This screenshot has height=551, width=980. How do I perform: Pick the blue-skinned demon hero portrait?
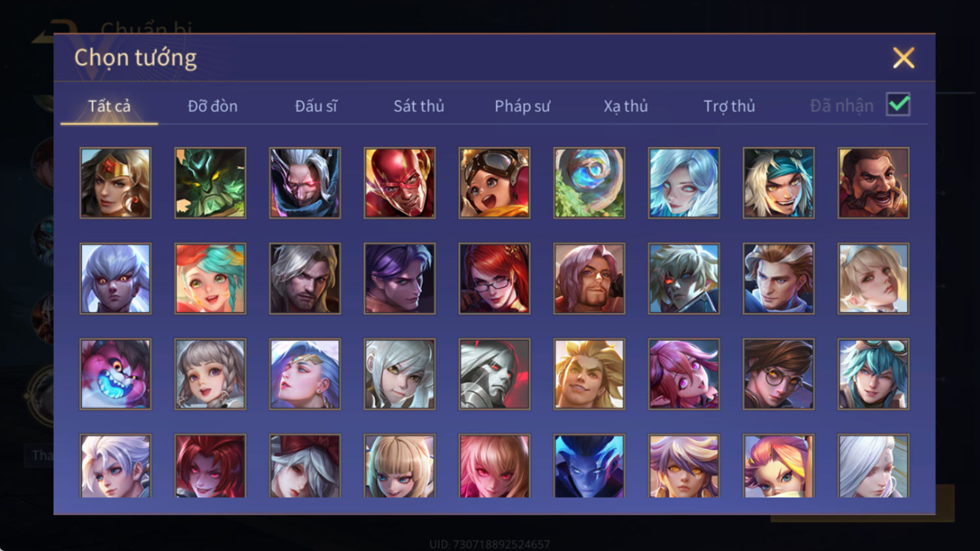pos(589,466)
